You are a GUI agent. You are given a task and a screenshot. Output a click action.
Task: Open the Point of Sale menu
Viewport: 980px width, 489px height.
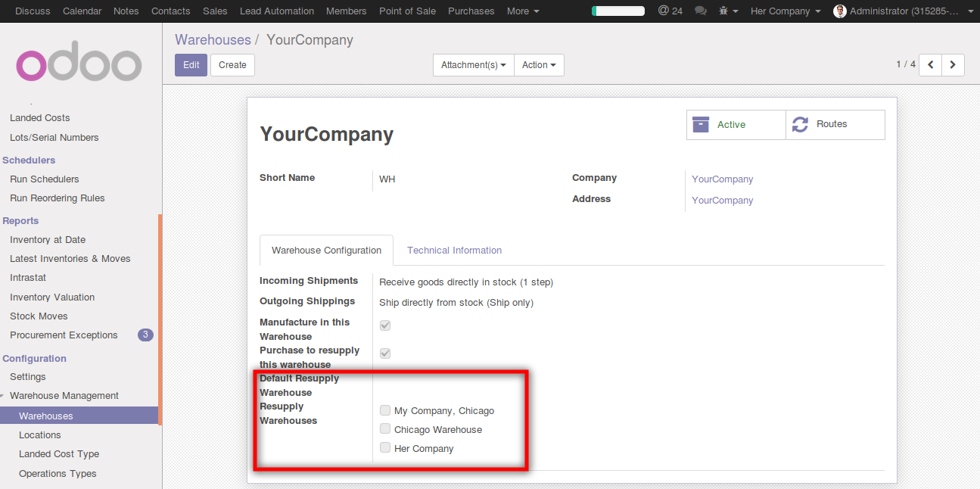click(x=408, y=11)
